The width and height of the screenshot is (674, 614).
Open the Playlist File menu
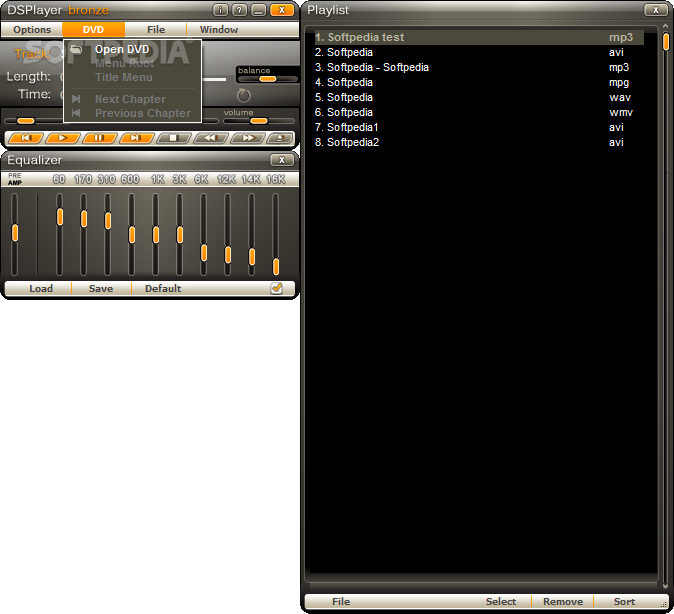[341, 602]
